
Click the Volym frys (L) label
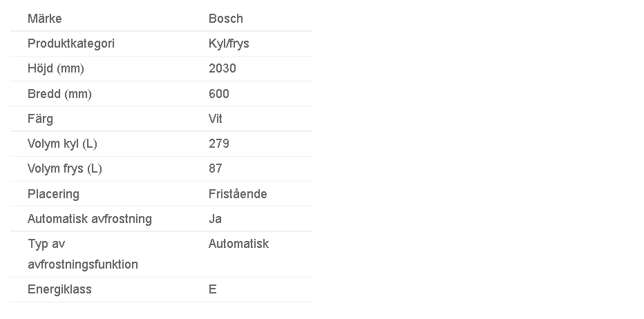(x=64, y=168)
